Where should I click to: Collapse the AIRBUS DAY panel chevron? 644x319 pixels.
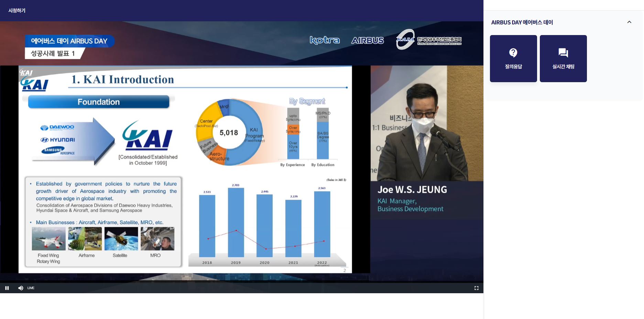click(629, 22)
